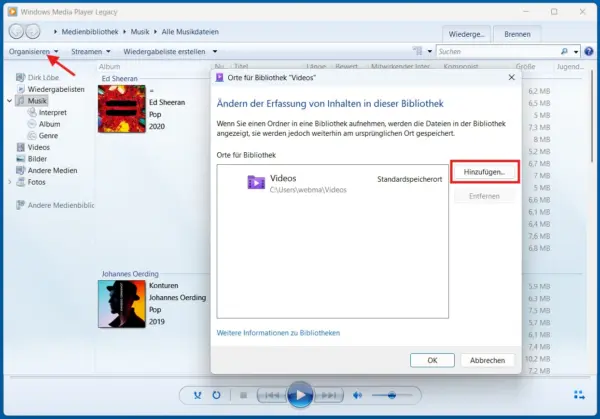Image resolution: width=600 pixels, height=419 pixels.
Task: Open Andere Medienbibliotheken in the sidebar
Action: 55,205
